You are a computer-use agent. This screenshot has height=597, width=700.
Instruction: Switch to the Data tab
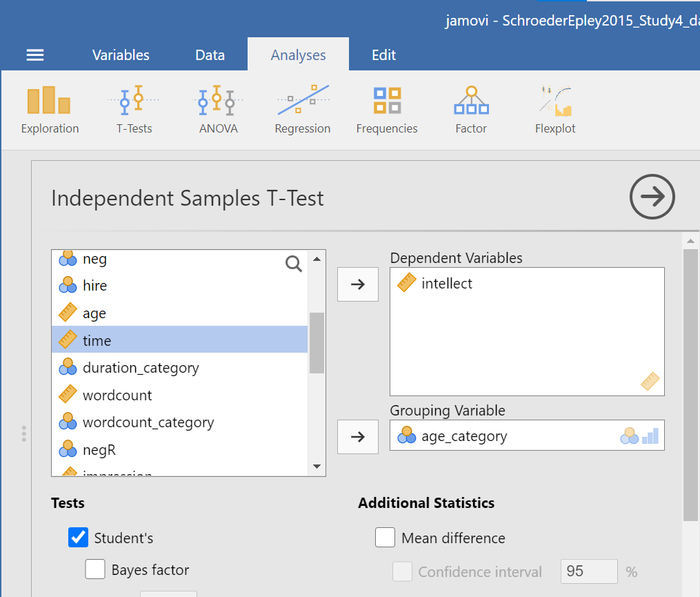pyautogui.click(x=210, y=55)
